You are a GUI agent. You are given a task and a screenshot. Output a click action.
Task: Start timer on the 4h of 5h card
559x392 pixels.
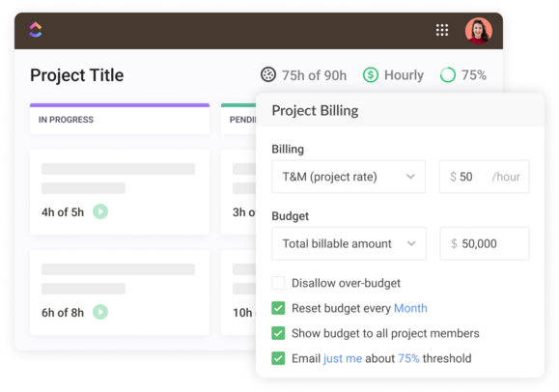(100, 211)
